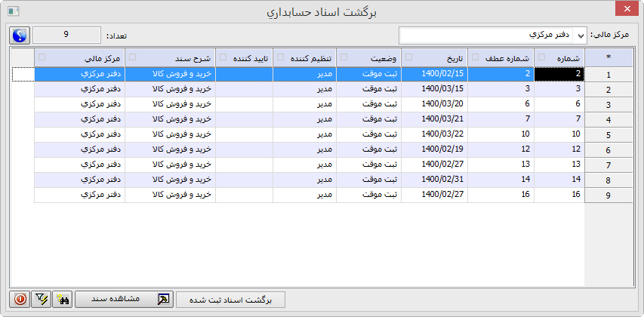Viewport: 644px width, 317px height.
Task: Click ثبت موقت status in row 4
Action: 369,119
